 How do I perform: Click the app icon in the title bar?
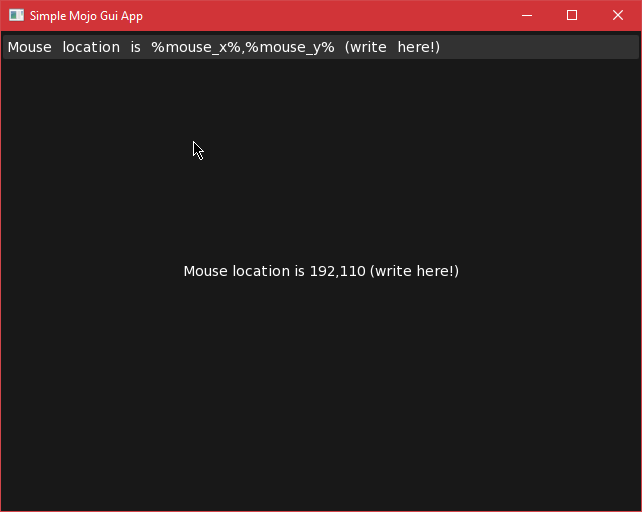[x=16, y=16]
